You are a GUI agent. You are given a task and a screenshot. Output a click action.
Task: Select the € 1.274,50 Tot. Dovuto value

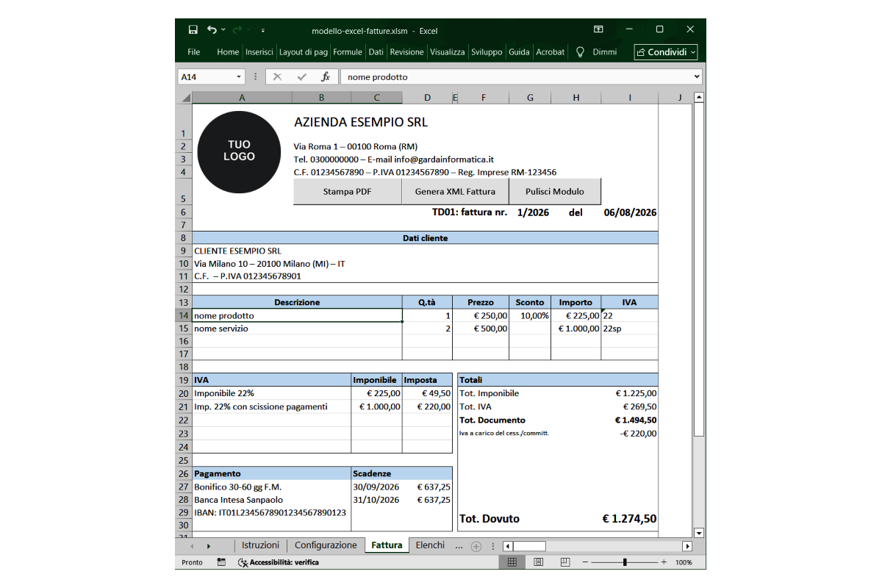click(x=629, y=519)
